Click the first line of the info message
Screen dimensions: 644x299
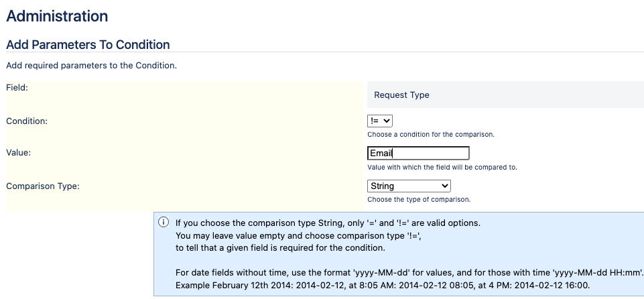(328, 223)
